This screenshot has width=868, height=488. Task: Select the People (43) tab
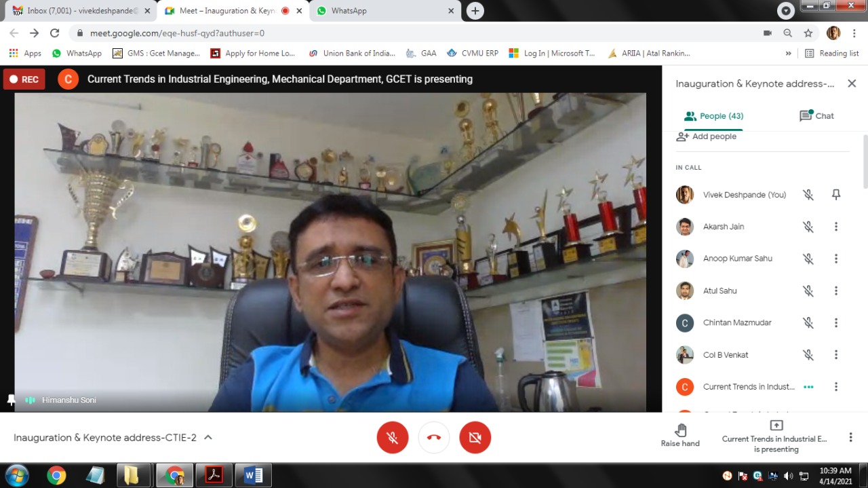(713, 116)
